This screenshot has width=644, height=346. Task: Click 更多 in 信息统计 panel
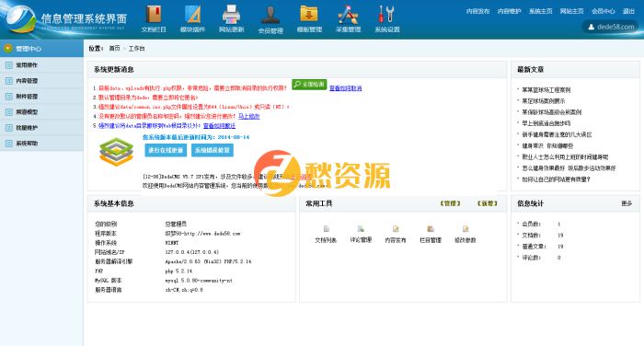click(627, 203)
